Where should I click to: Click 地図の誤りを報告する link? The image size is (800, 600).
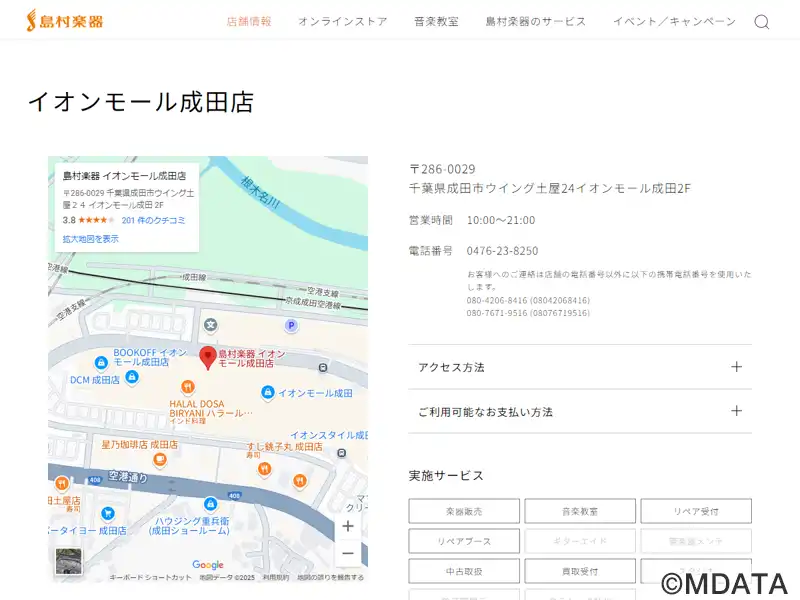(331, 578)
